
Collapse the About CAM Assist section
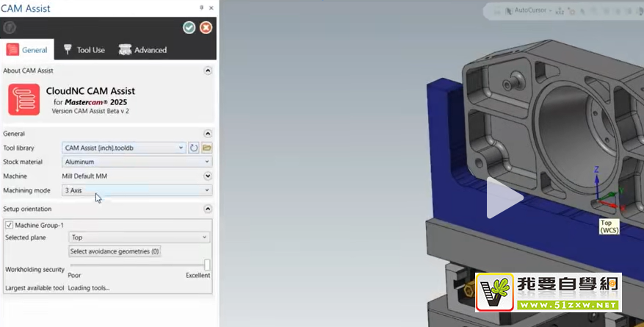pos(208,71)
